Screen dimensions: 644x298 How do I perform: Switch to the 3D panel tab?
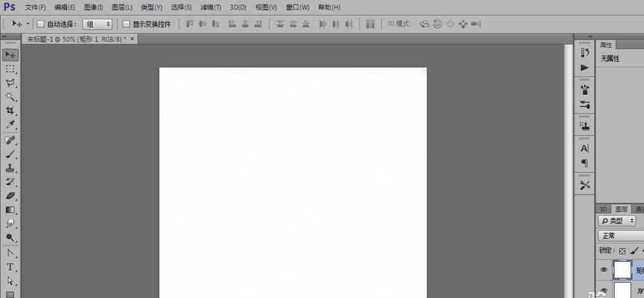tap(603, 209)
